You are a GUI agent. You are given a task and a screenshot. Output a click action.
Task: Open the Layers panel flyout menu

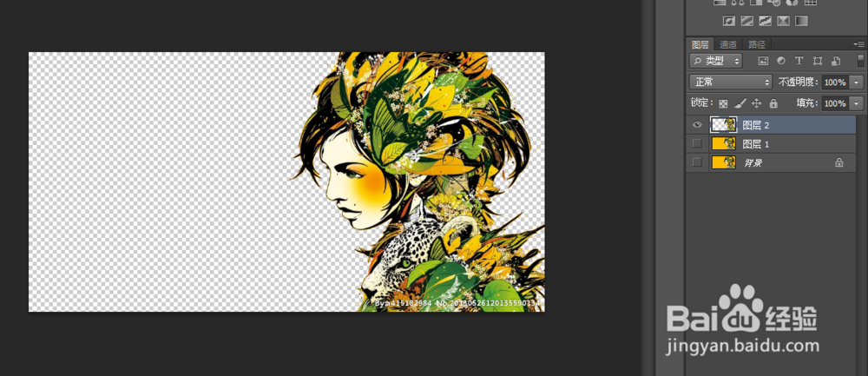pyautogui.click(x=858, y=44)
